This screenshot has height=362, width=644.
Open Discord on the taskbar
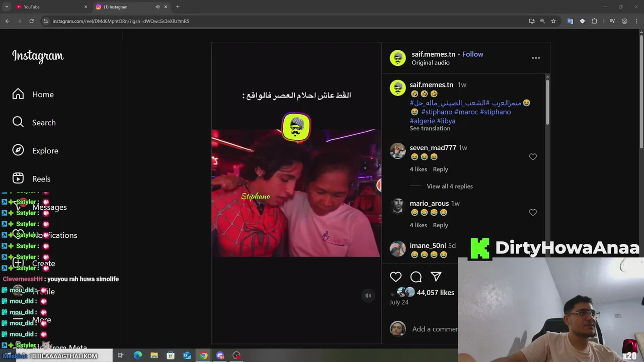220,355
